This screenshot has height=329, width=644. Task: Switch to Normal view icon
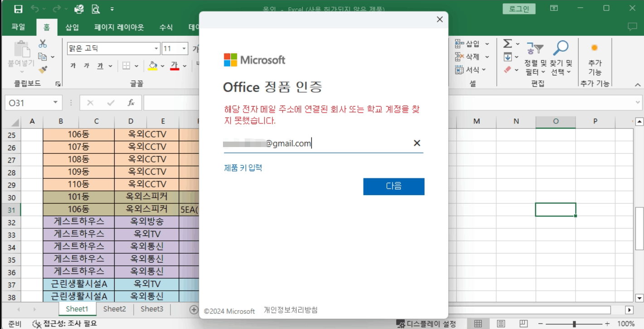point(478,324)
